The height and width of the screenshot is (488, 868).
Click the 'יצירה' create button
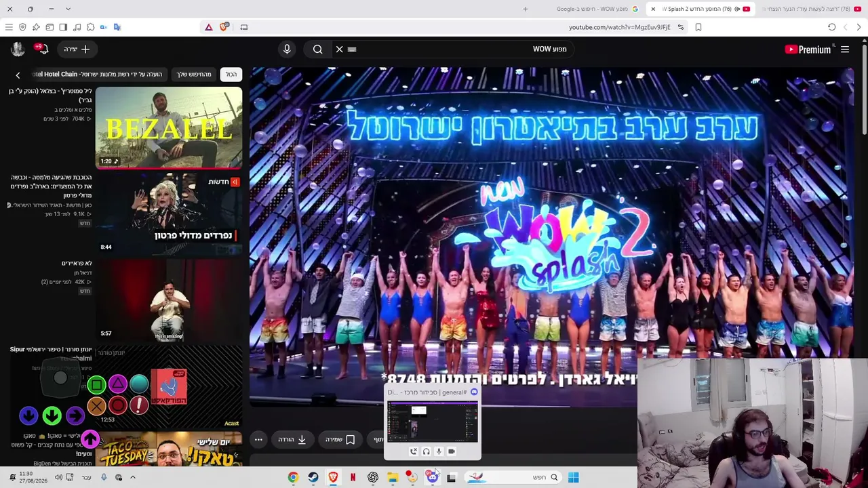point(77,49)
